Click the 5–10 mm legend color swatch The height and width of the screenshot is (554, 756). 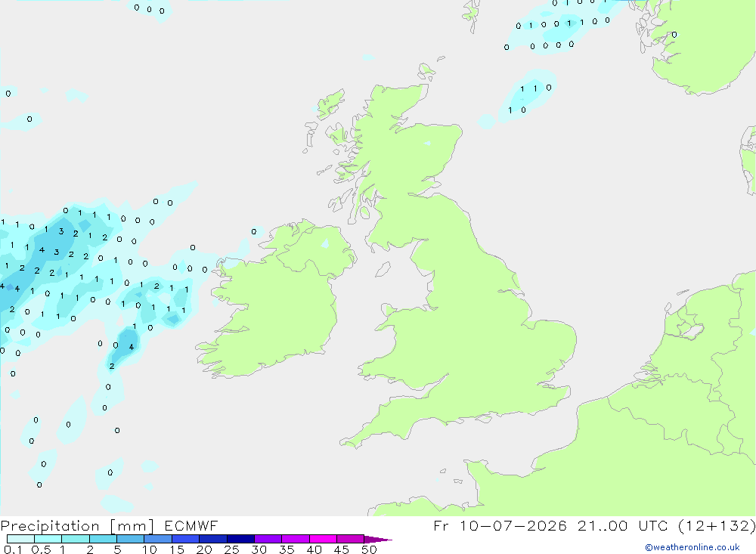pyautogui.click(x=130, y=539)
